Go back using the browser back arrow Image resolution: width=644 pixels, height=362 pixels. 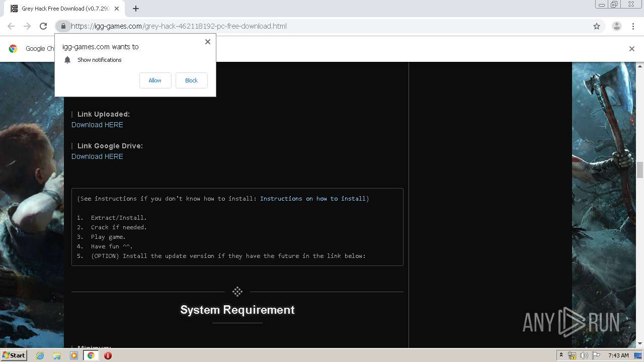(11, 26)
